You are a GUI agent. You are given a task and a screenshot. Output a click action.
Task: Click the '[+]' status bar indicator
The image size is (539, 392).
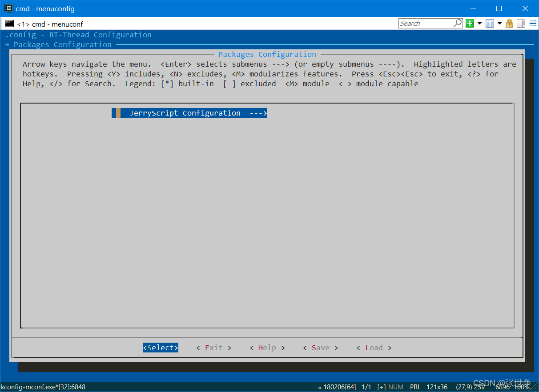click(381, 387)
